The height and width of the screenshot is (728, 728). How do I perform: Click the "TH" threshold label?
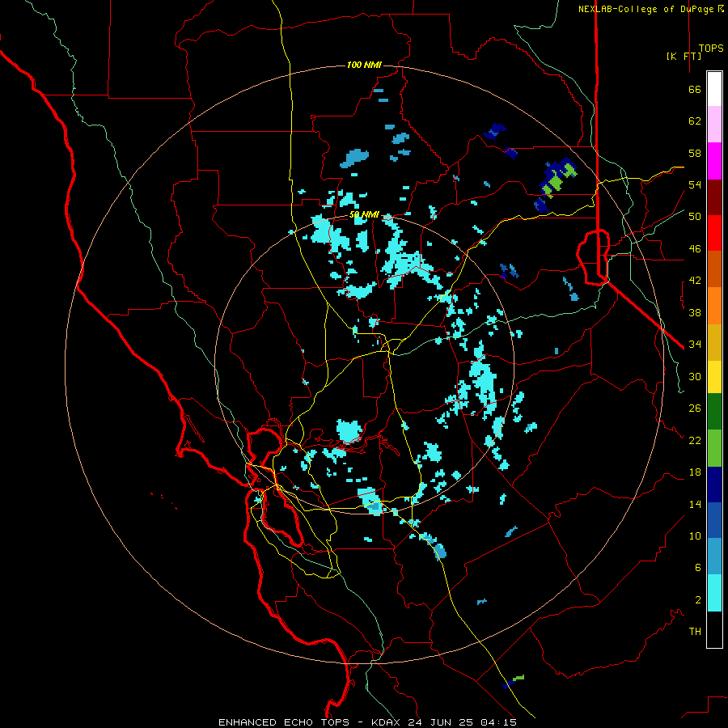point(695,631)
